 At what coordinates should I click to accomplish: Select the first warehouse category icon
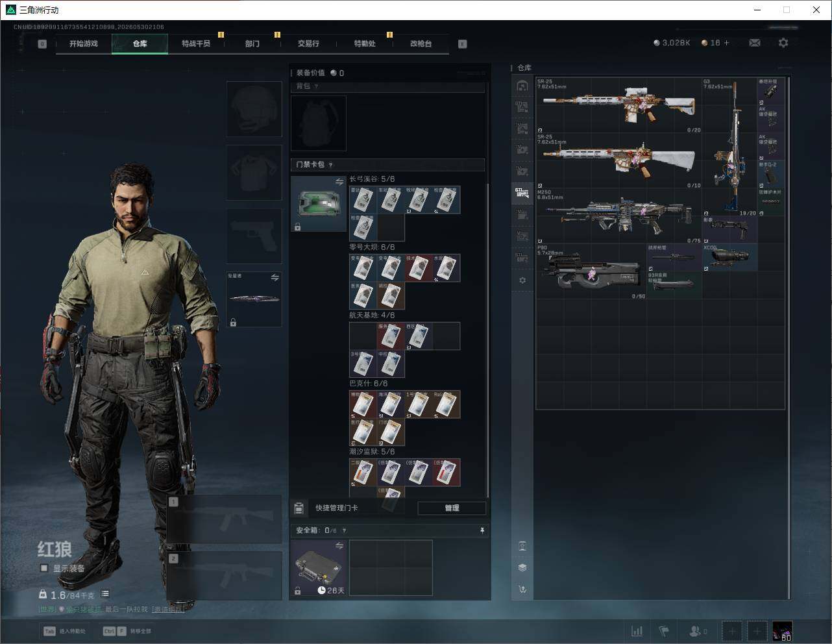(522, 86)
